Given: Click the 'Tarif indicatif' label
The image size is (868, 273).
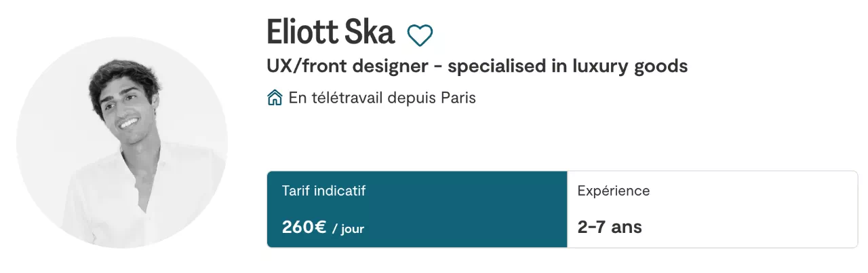Looking at the screenshot, I should point(323,191).
